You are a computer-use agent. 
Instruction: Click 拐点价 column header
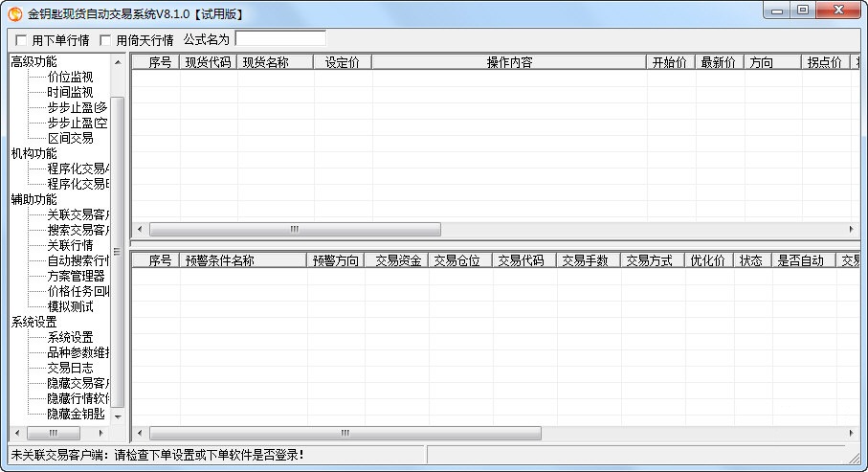(826, 62)
